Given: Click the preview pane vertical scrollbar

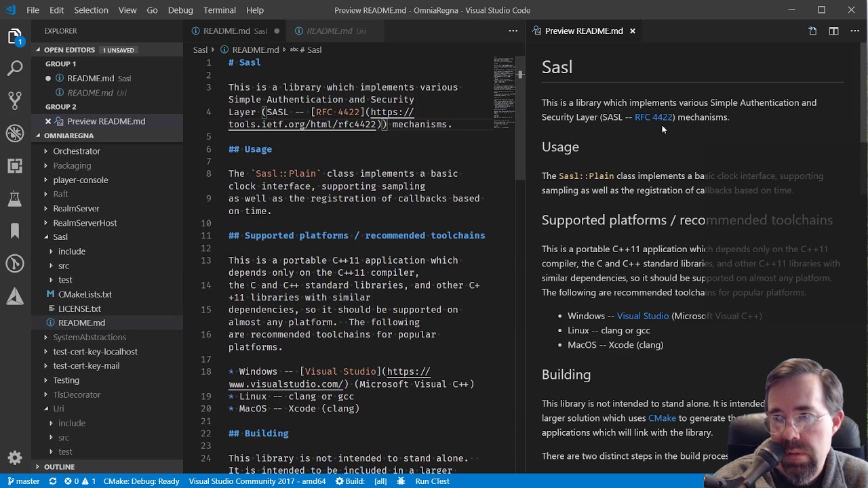Looking at the screenshot, I should pyautogui.click(x=863, y=91).
